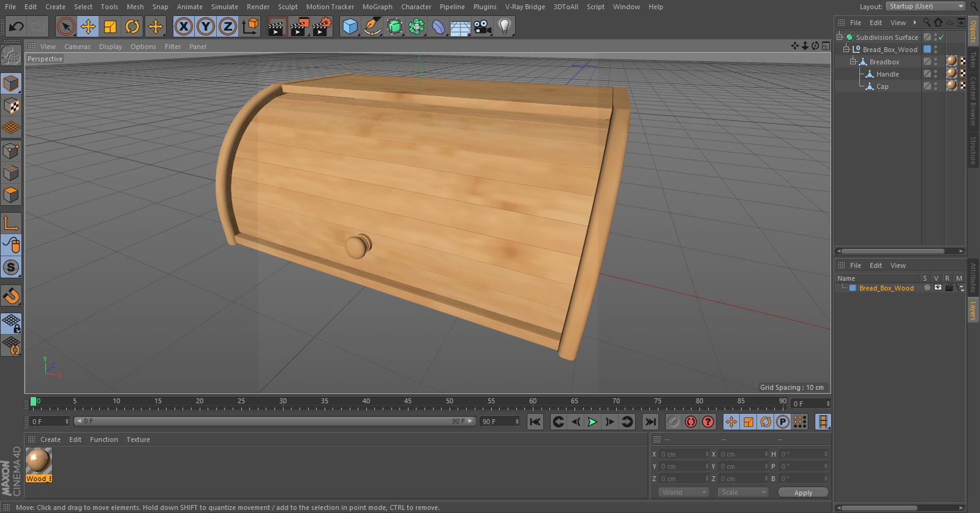Toggle the Viewport Solo S icon
Viewport: 980px width, 513px height.
click(x=11, y=267)
